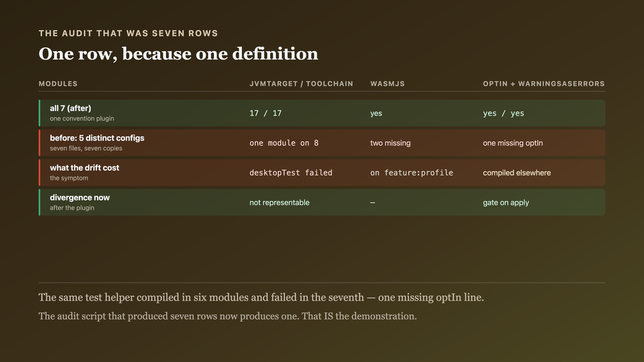Click the "compiled elsewhere" cell
The width and height of the screenshot is (644, 362).
click(x=517, y=173)
